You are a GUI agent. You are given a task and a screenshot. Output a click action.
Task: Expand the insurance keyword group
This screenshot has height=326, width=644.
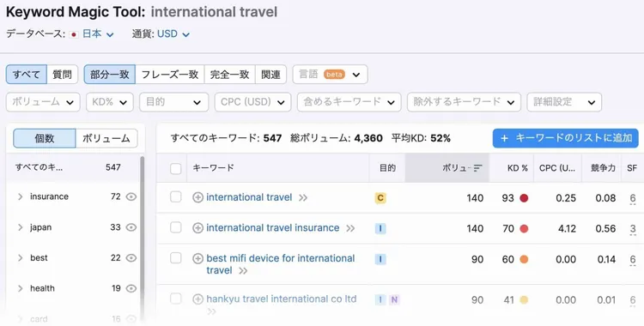coord(20,196)
